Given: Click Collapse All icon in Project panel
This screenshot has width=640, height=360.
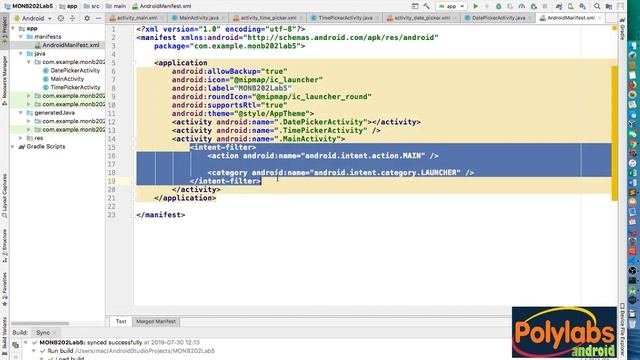Looking at the screenshot, I should (x=73, y=18).
